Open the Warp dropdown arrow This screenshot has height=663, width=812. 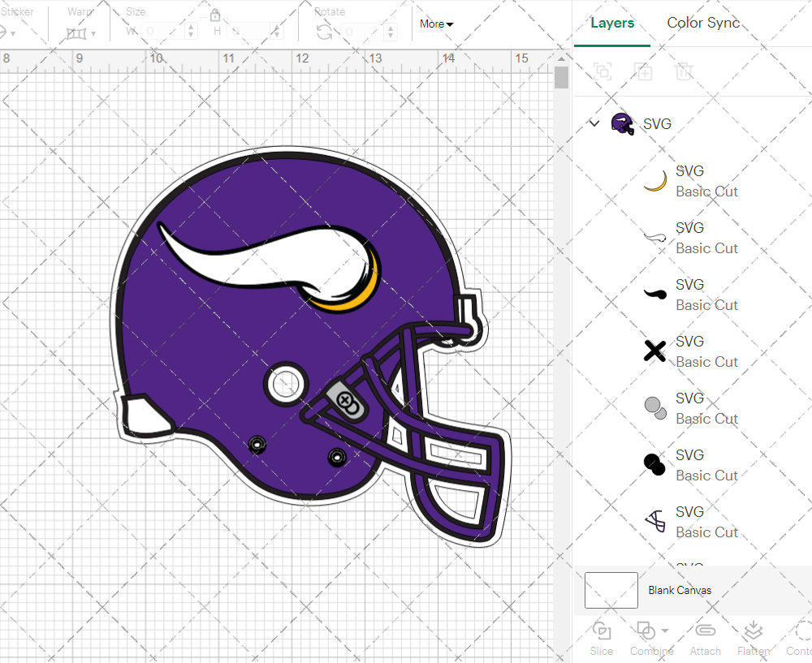coord(93,34)
